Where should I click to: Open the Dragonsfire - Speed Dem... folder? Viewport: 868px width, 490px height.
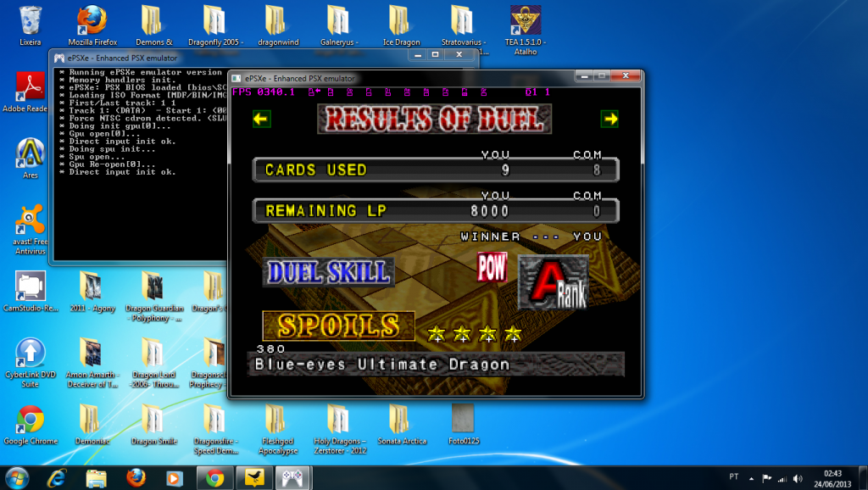pyautogui.click(x=216, y=430)
